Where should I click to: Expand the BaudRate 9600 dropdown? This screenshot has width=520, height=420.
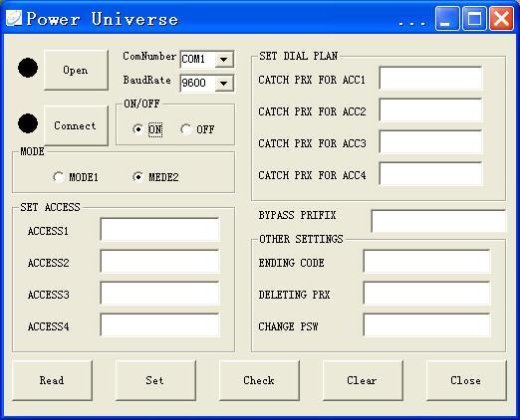pyautogui.click(x=223, y=83)
